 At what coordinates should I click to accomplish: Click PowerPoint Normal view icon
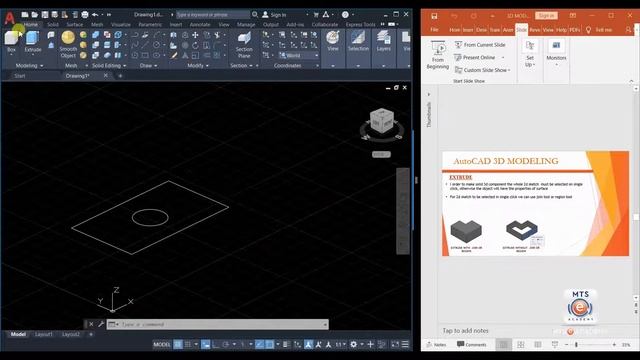click(x=503, y=345)
